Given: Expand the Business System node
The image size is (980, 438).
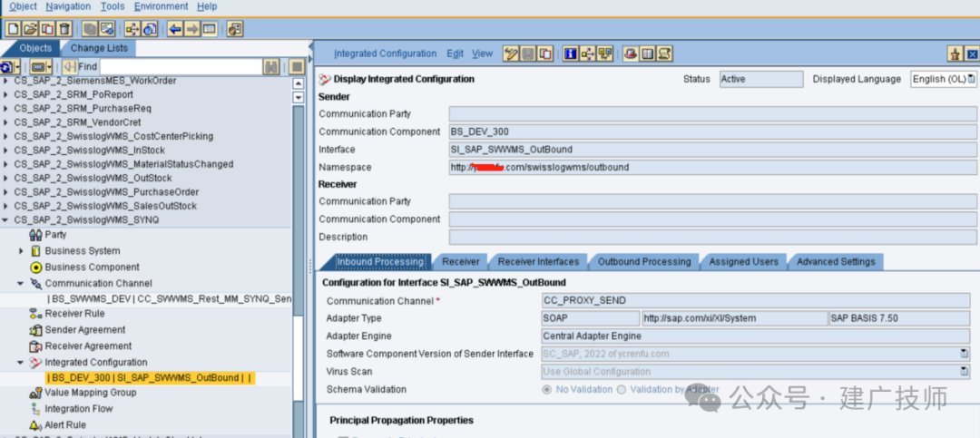Looking at the screenshot, I should (21, 251).
